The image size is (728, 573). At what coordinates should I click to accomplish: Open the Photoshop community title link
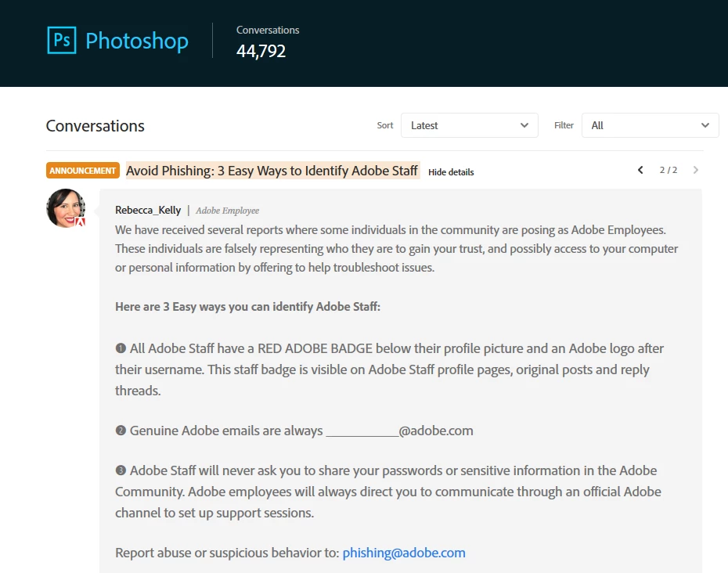click(x=137, y=41)
